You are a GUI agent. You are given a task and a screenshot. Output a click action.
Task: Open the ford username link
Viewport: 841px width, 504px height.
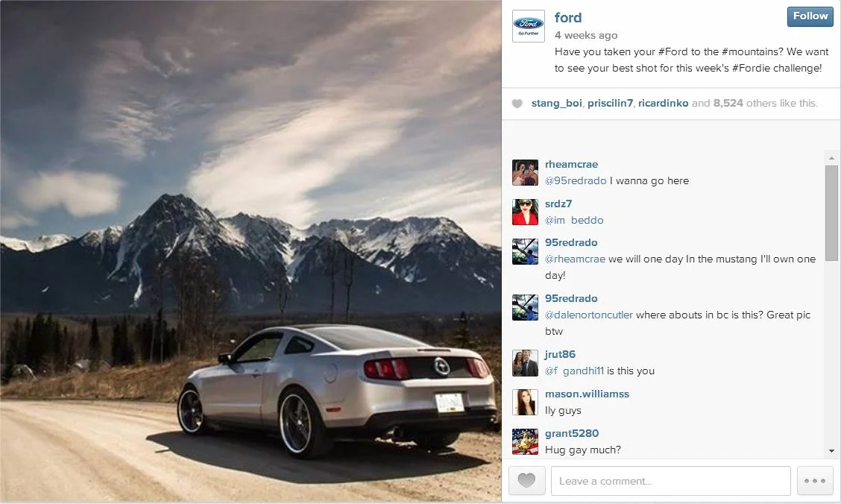pos(568,18)
